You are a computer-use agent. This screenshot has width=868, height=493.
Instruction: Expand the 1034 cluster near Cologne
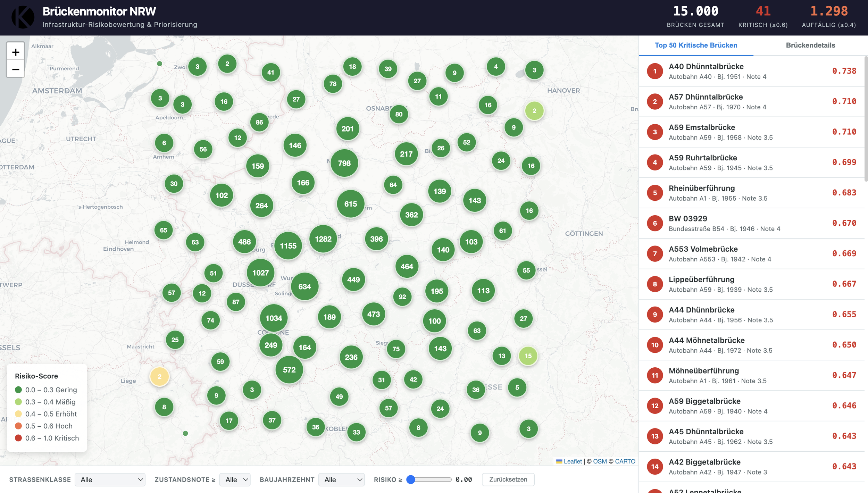pos(274,318)
